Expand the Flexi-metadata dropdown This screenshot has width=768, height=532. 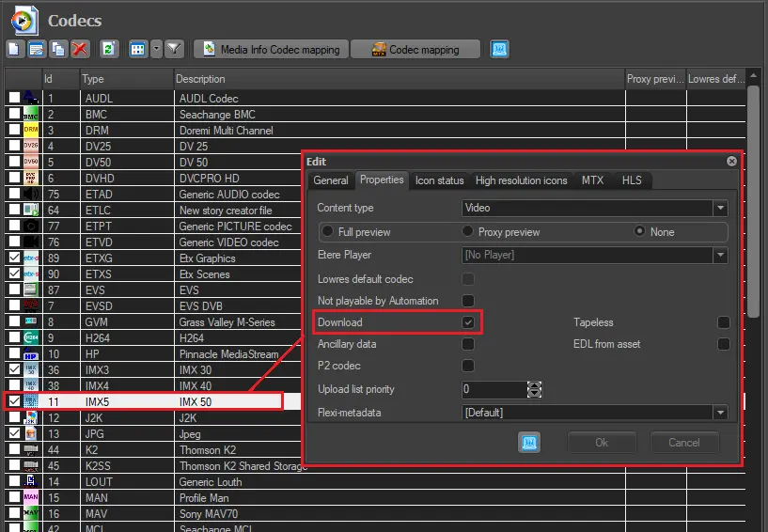click(719, 413)
